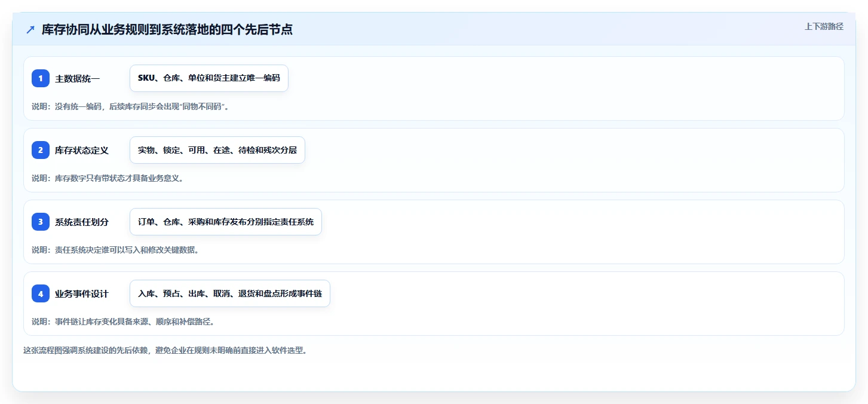
Task: Select the 库存状态定义 step label
Action: [x=82, y=150]
